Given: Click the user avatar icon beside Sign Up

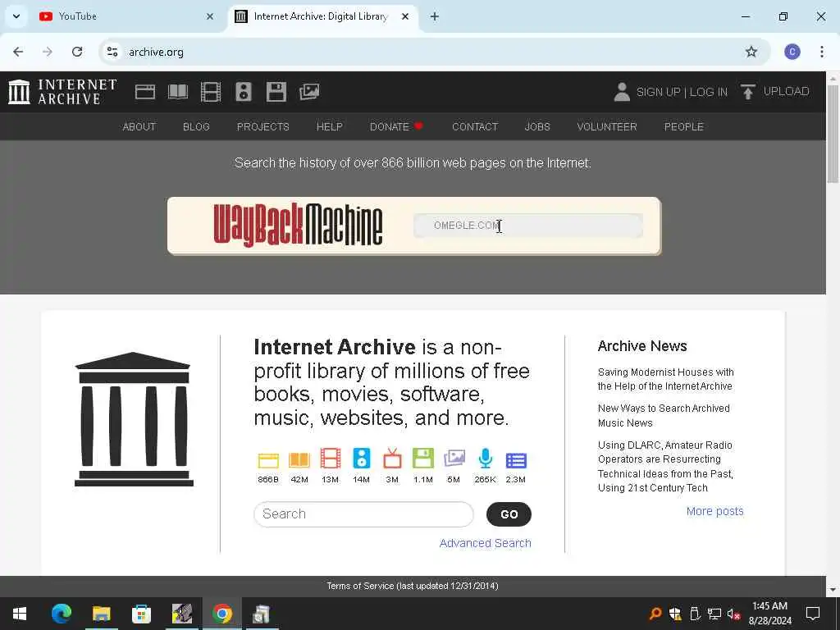Looking at the screenshot, I should [622, 92].
